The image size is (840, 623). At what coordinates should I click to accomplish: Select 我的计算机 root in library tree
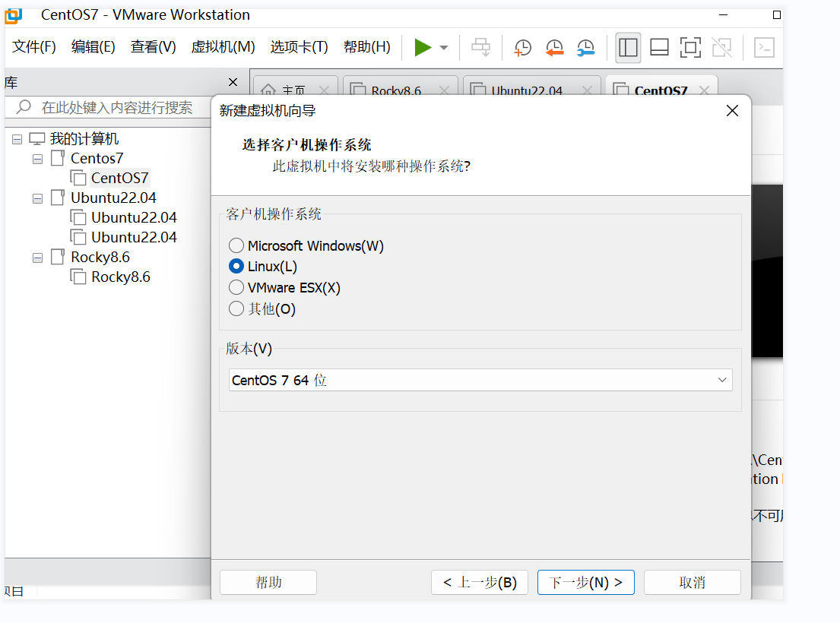tap(84, 138)
